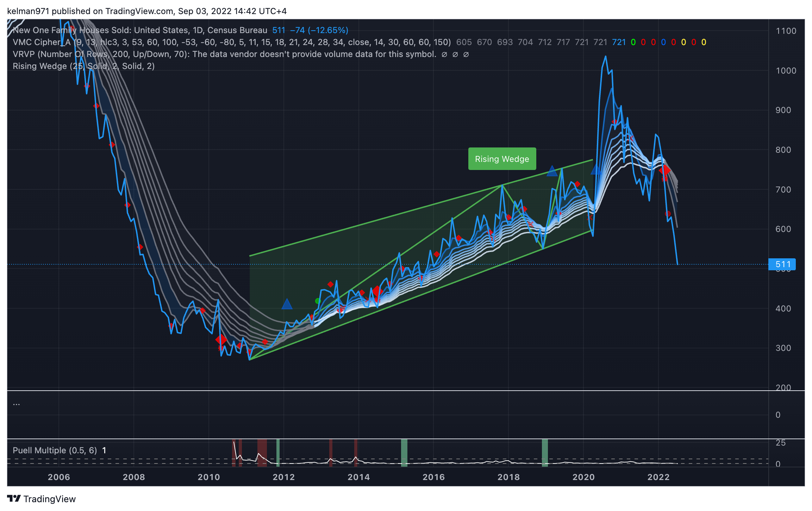The height and width of the screenshot is (511, 812).
Task: Select the blue triangle marker near 2019
Action: [x=552, y=171]
